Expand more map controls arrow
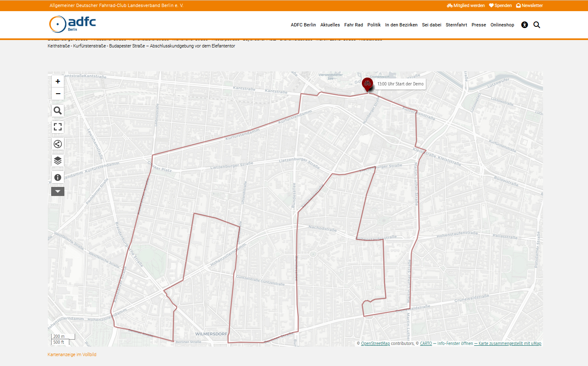 58,191
